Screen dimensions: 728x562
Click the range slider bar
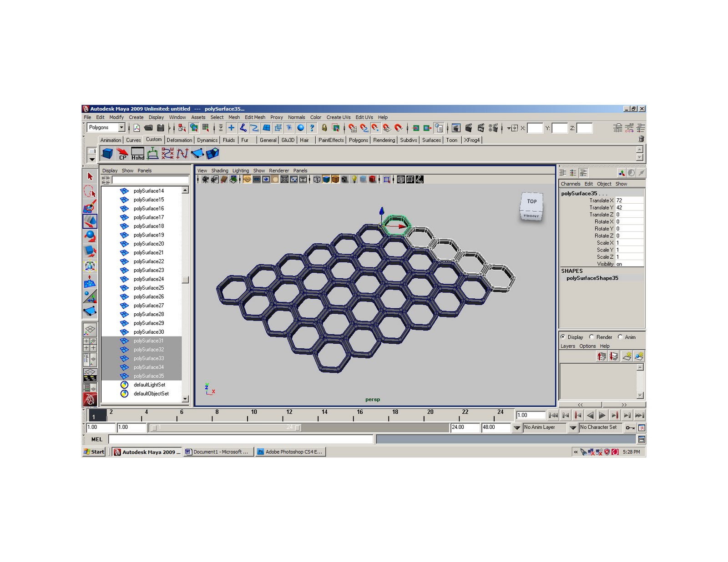pos(226,427)
